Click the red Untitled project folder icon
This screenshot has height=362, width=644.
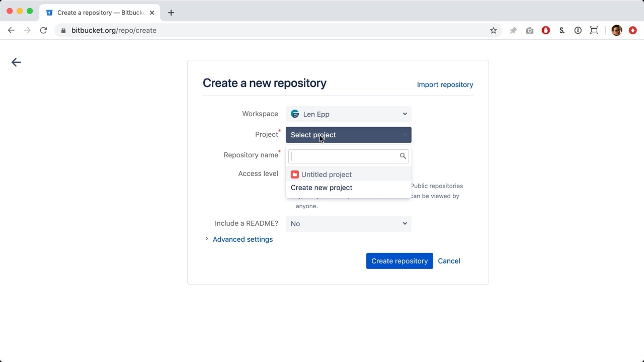[x=295, y=174]
